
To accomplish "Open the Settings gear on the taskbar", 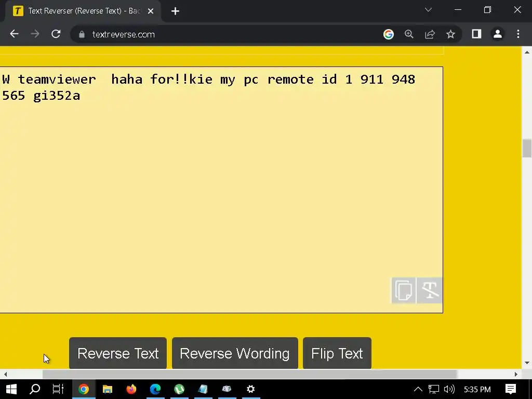I will click(x=251, y=389).
